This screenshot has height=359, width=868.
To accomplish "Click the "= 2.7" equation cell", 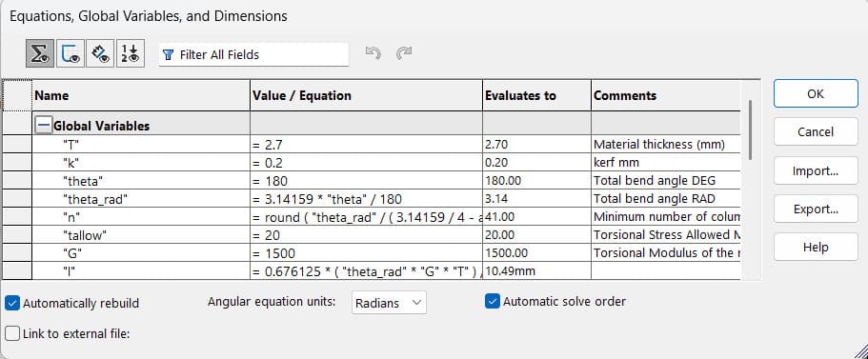I will pyautogui.click(x=366, y=145).
